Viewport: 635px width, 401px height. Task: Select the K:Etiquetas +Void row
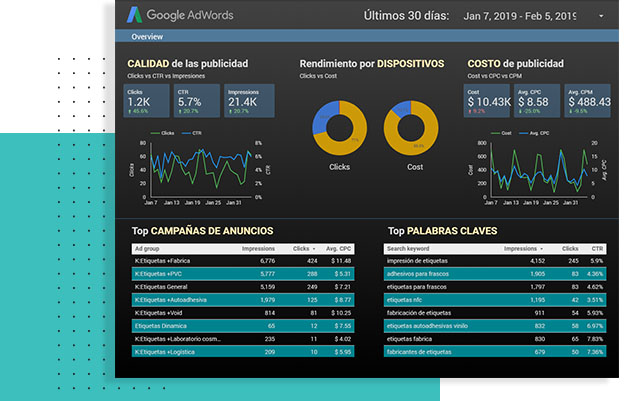(x=243, y=313)
